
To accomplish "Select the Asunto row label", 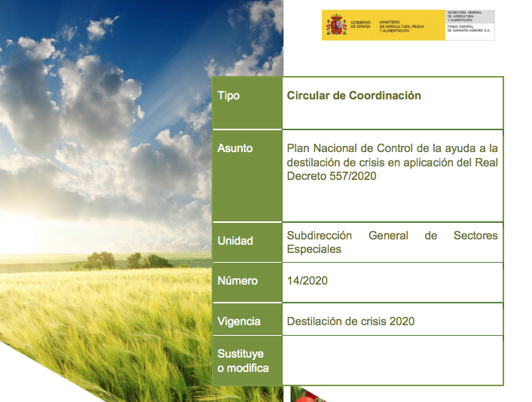I will pos(235,148).
